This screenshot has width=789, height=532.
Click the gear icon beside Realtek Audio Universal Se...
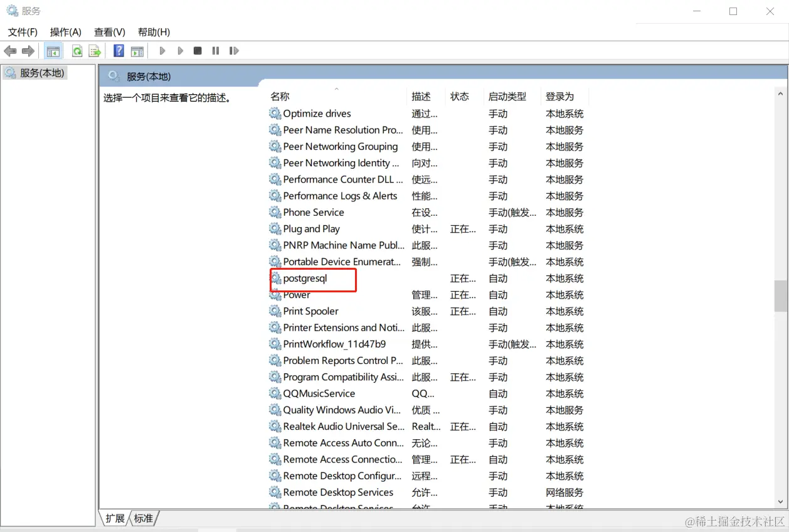[275, 427]
